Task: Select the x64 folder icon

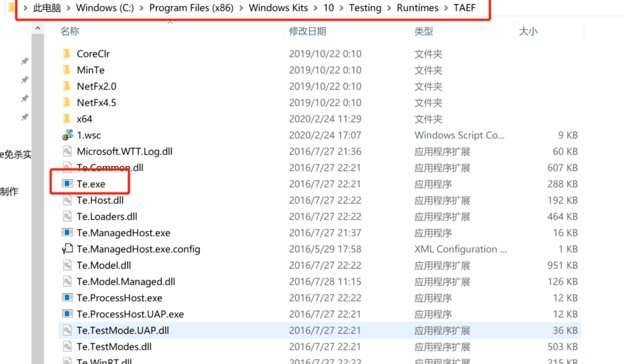Action: [67, 119]
